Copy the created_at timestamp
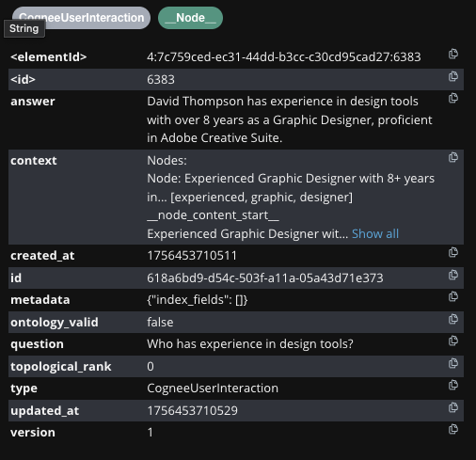This screenshot has height=460, width=476. click(x=453, y=252)
